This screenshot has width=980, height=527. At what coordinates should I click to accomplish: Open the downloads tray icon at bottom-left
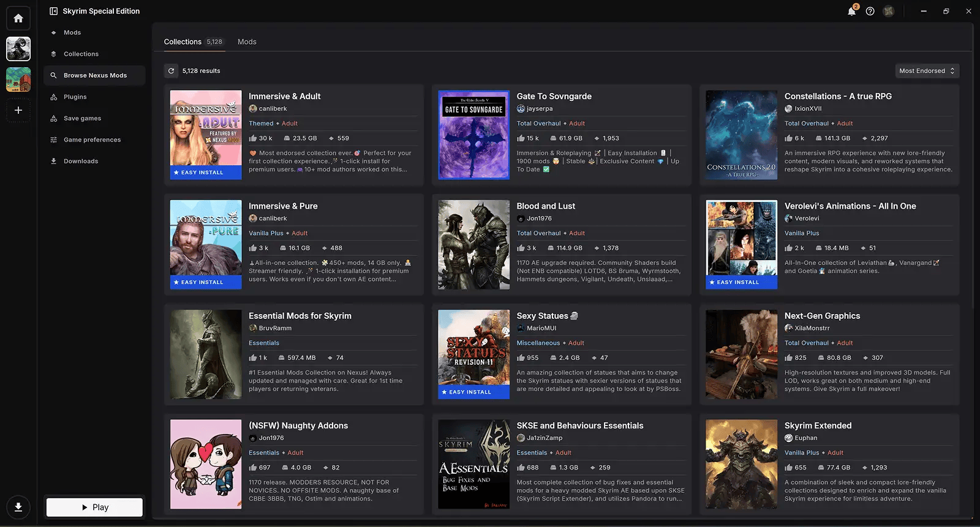click(18, 507)
